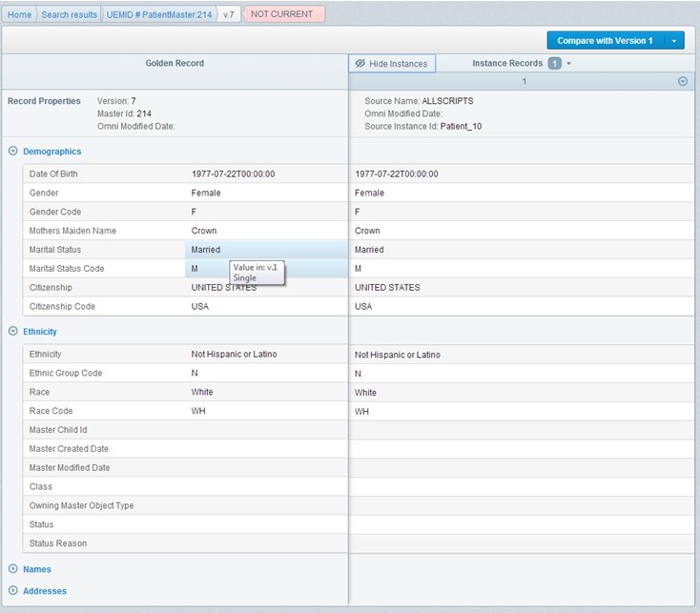The height and width of the screenshot is (613, 700).
Task: Click the NOT CURRENT status badge
Action: pyautogui.click(x=282, y=14)
